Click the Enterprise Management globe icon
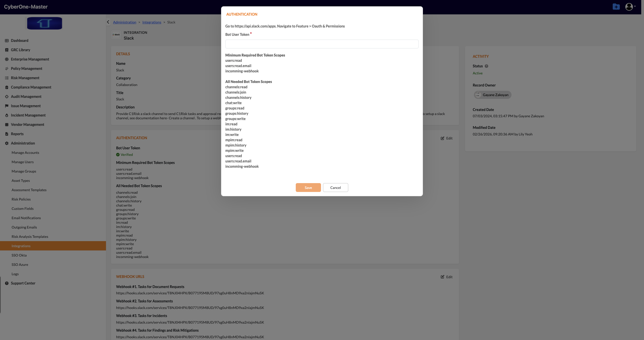The width and height of the screenshot is (644, 340). (x=7, y=59)
